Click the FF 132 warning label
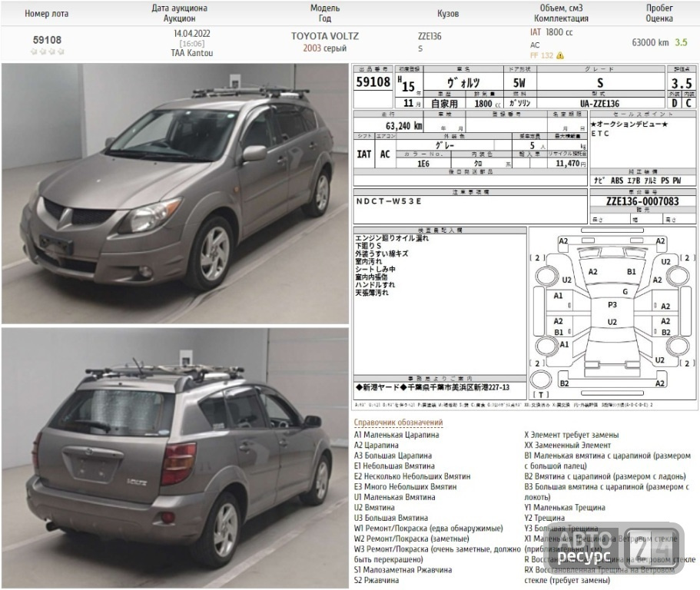 [x=542, y=56]
